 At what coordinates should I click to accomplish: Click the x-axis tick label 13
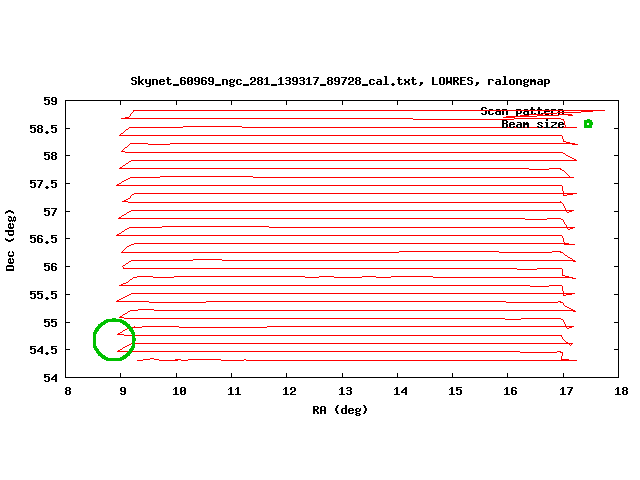(x=344, y=392)
